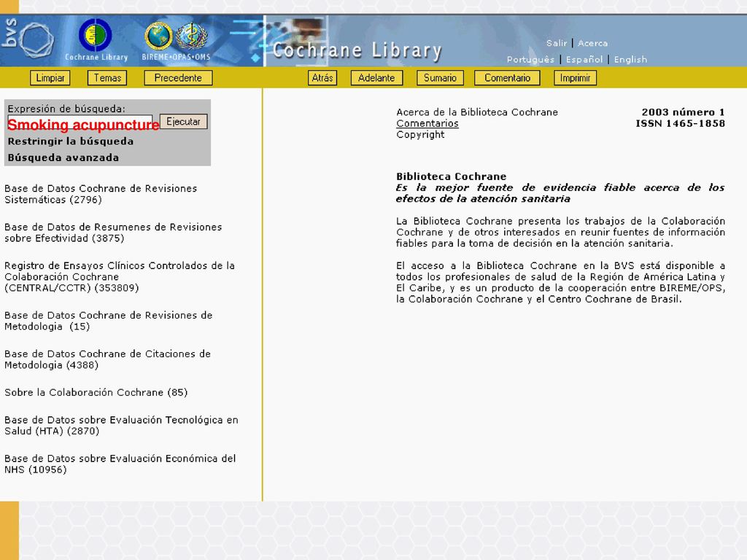Focus the Expresión de búsqueda field
Viewport: 747px width, 560px height.
[80, 122]
